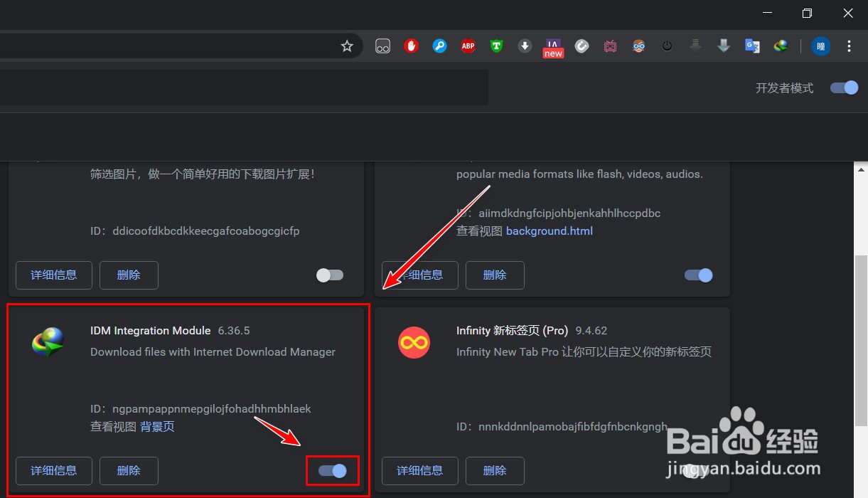Click 删除 on the Infinity 新标签页 card
Viewport: 868px width, 498px height.
pyautogui.click(x=495, y=470)
